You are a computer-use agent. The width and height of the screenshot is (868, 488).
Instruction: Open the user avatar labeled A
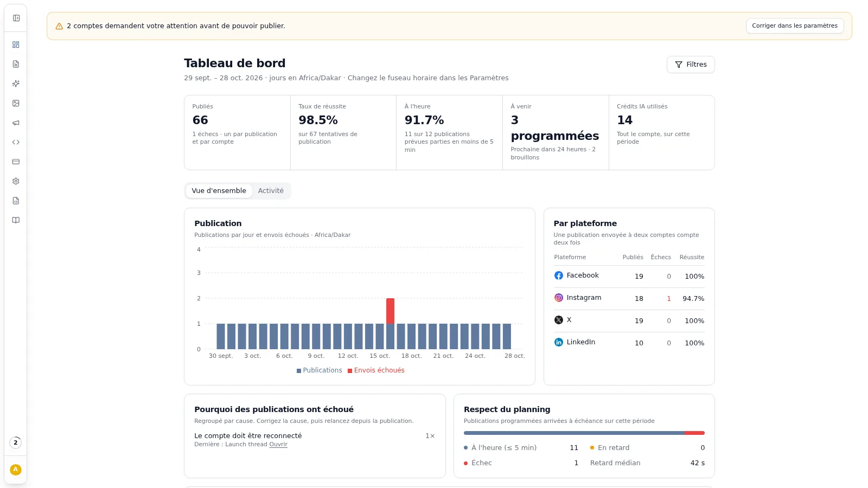click(x=16, y=470)
